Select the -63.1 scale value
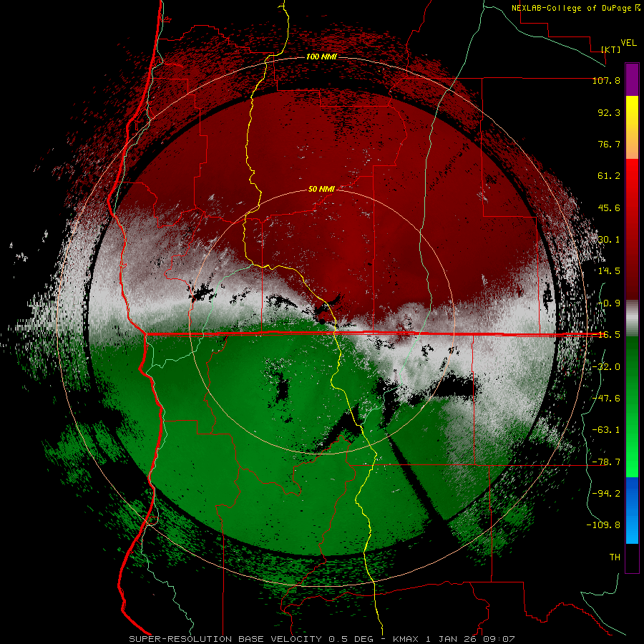Screen dimensions: 644x644 pyautogui.click(x=606, y=430)
